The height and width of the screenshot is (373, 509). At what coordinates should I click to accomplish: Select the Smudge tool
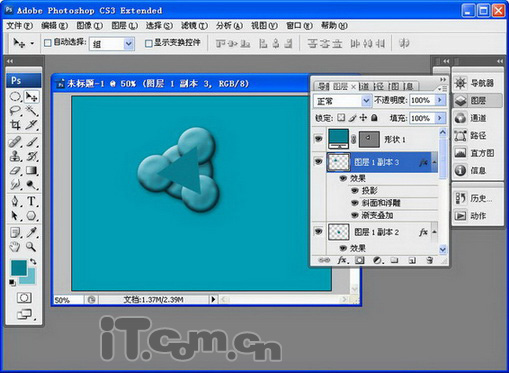point(15,184)
